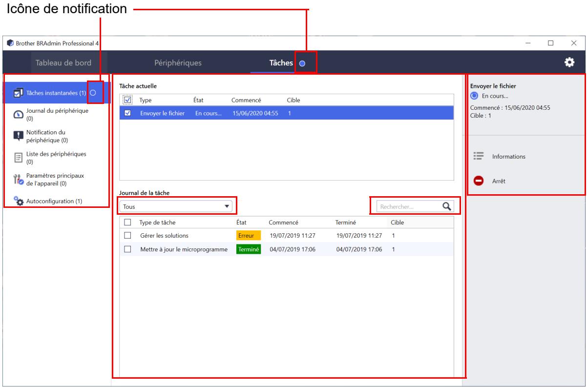Select Tâches instantanées (1) in sidebar
This screenshot has width=588, height=387.
click(x=56, y=93)
